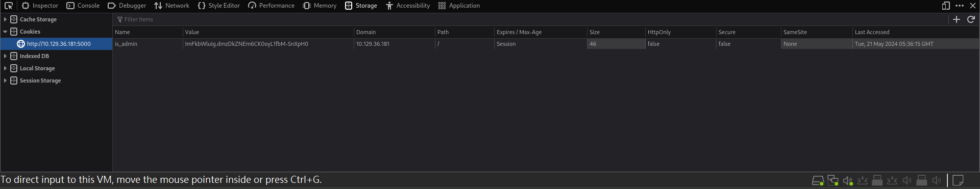Select the Local Storage tree item

point(56,68)
